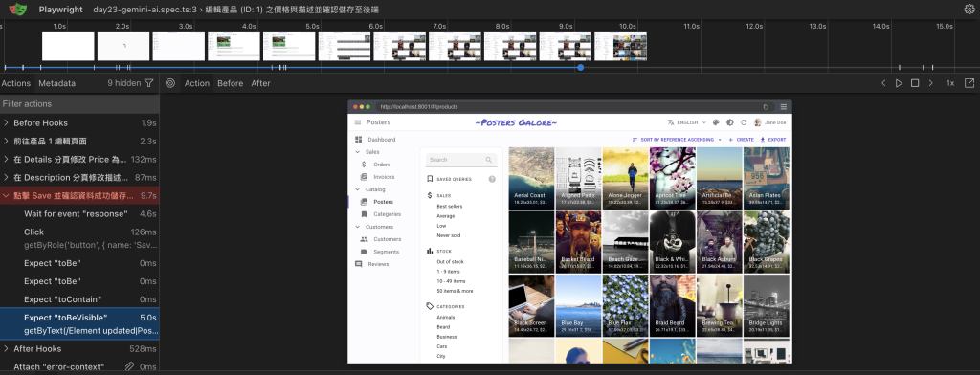Open the English language dropdown
Viewport: 980px width, 375px height.
pos(687,122)
